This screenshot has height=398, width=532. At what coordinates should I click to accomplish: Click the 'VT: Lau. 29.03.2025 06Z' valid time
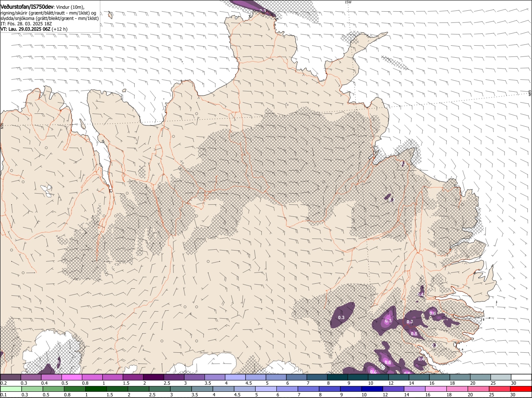click(x=25, y=29)
